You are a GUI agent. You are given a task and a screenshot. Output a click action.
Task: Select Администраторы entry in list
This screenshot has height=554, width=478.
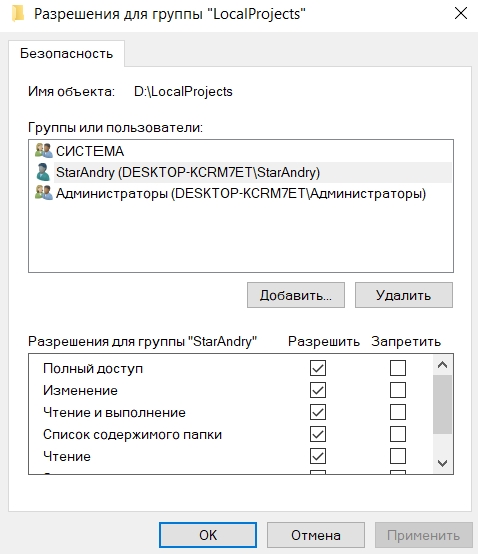pos(241,193)
